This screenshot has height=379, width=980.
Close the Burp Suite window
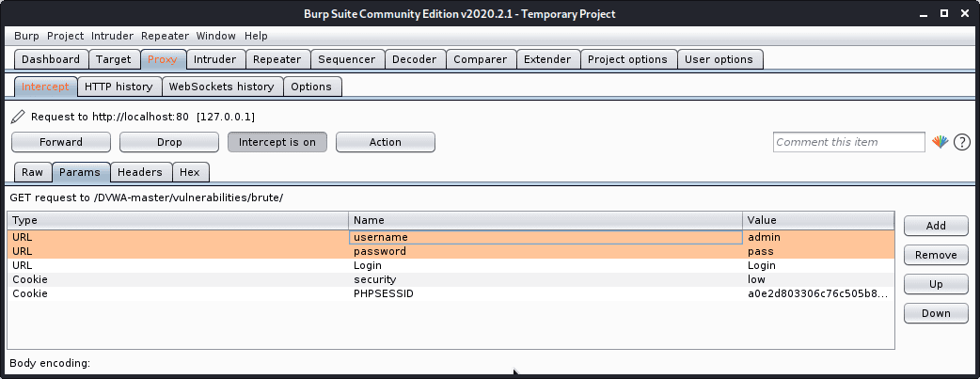click(x=964, y=13)
